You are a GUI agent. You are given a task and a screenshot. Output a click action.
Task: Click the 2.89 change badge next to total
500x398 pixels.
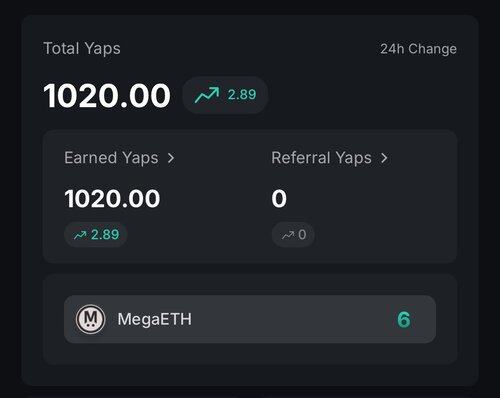pyautogui.click(x=225, y=95)
